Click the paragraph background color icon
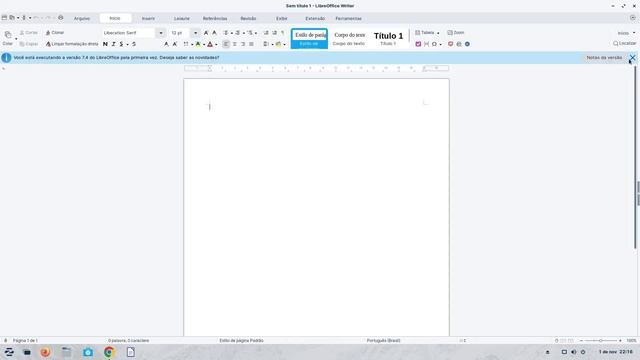 278,44
